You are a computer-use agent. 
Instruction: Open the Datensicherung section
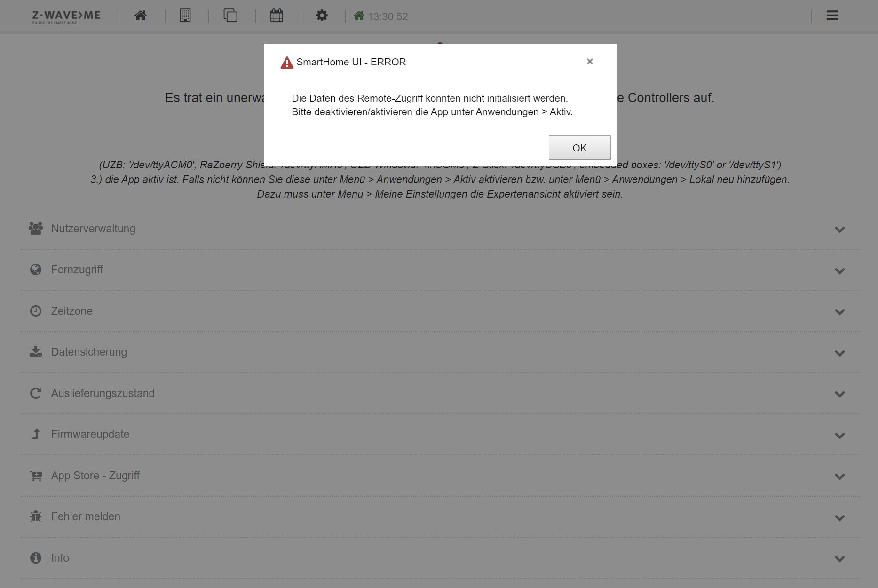pos(89,352)
